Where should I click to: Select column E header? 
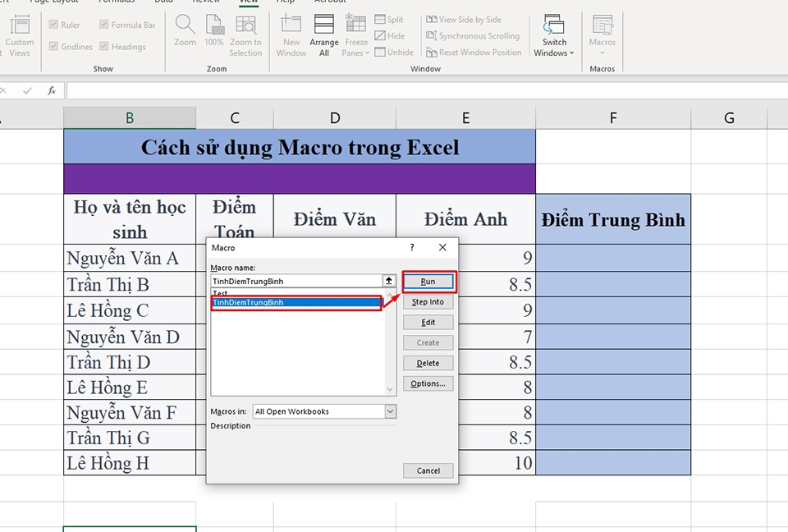(466, 117)
